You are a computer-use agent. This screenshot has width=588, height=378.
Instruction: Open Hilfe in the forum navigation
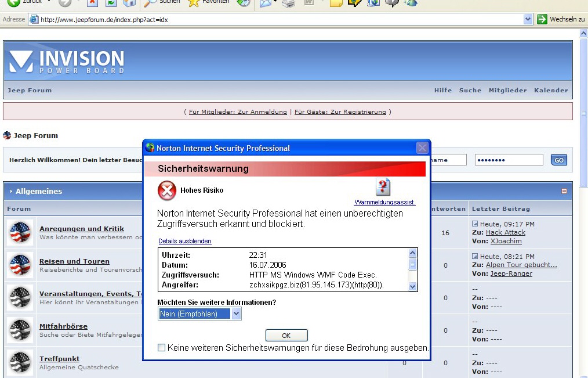pos(443,90)
